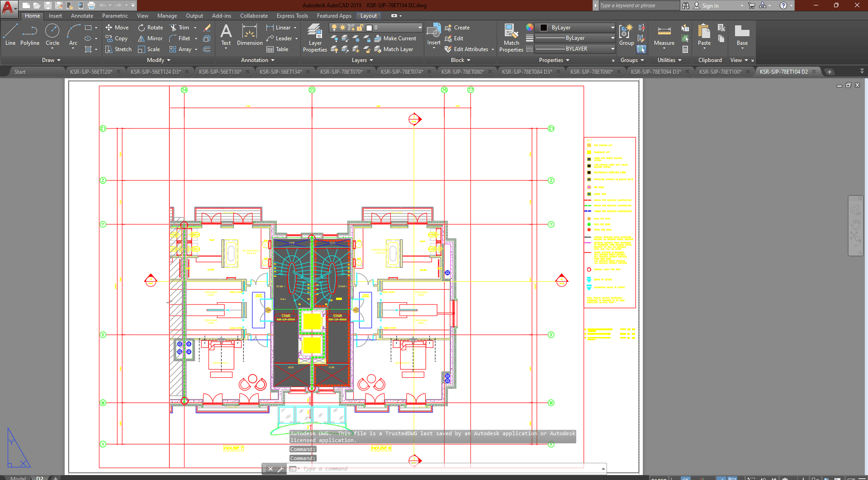Toggle layer 0 on/off lightbulb
The image size is (868, 480).
coord(334,28)
